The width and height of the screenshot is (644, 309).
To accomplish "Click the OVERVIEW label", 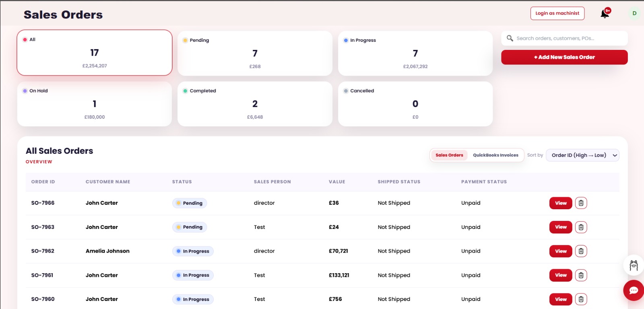I will [x=39, y=162].
